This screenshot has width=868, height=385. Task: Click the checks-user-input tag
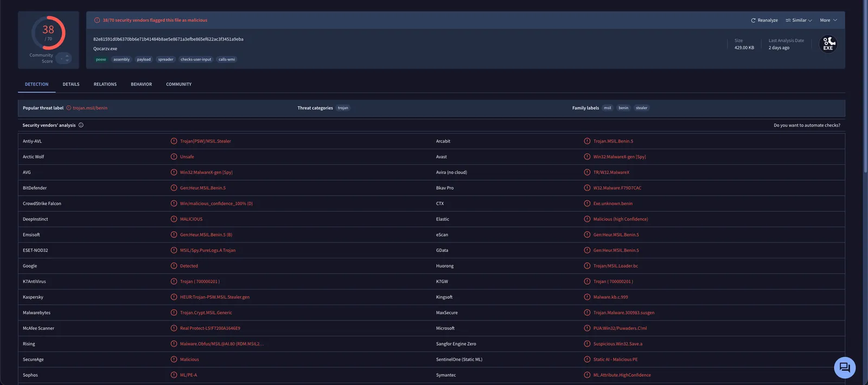coord(196,60)
